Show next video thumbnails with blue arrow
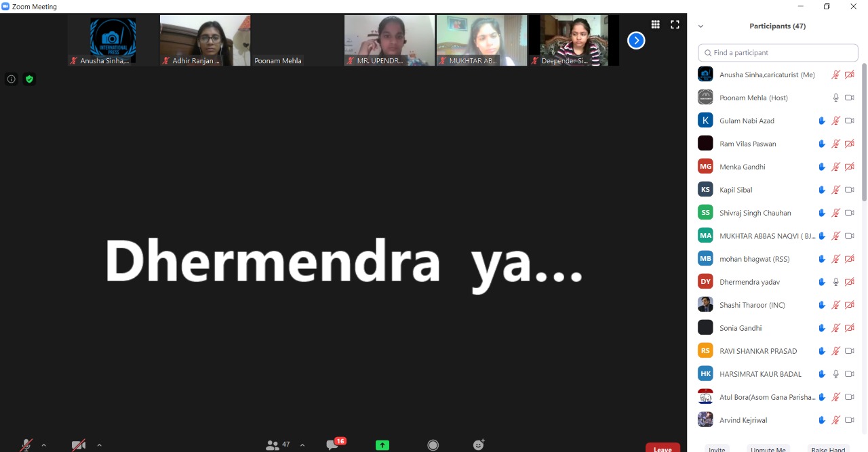Viewport: 868px width, 452px height. pos(636,41)
